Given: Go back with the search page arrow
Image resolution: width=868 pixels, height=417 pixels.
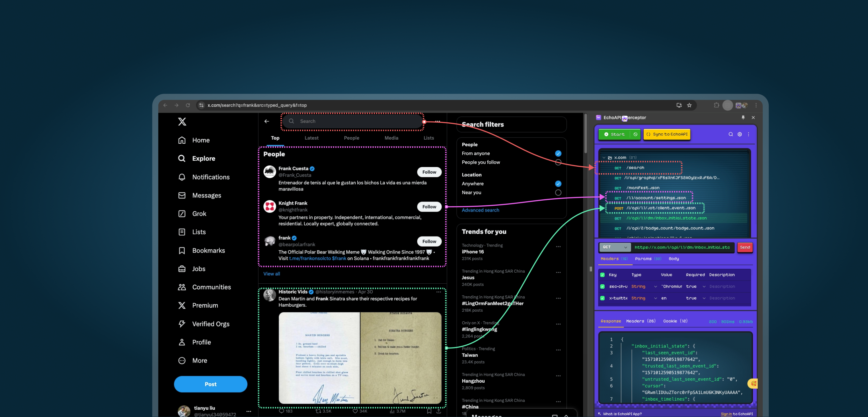Looking at the screenshot, I should point(266,121).
